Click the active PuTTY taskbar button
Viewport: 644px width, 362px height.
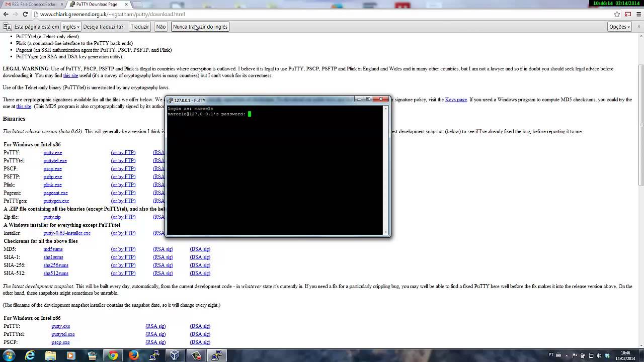217,355
